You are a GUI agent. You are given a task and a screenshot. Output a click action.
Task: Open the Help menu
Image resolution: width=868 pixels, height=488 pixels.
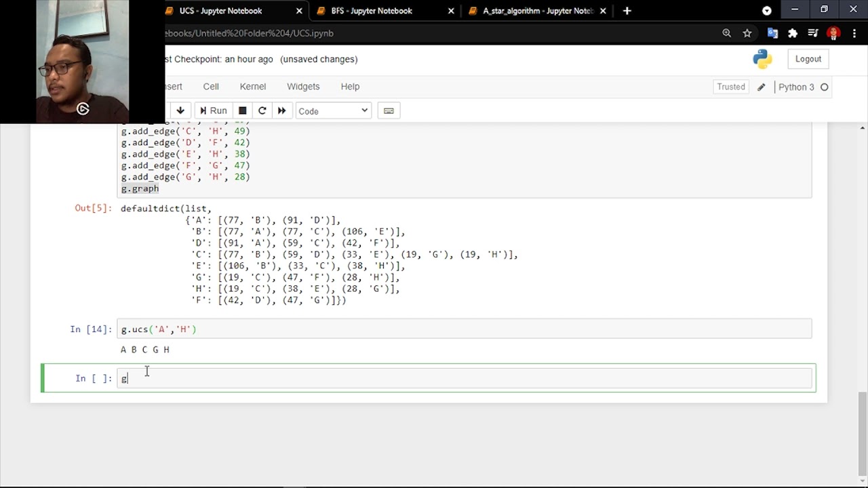[x=350, y=86]
